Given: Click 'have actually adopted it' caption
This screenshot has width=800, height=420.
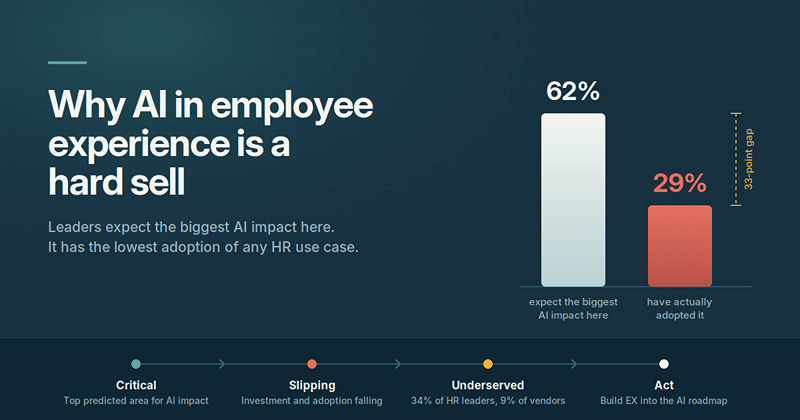Looking at the screenshot, I should pyautogui.click(x=680, y=309).
